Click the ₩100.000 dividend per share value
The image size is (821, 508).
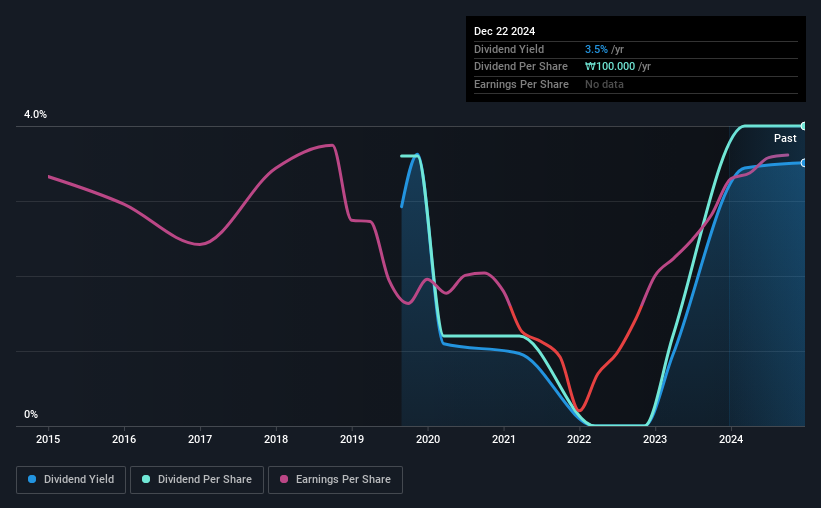(x=610, y=67)
